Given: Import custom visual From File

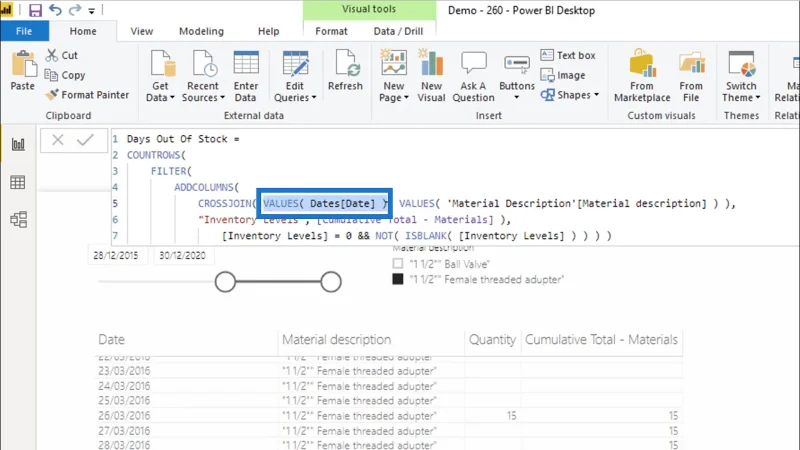Looking at the screenshot, I should (691, 76).
